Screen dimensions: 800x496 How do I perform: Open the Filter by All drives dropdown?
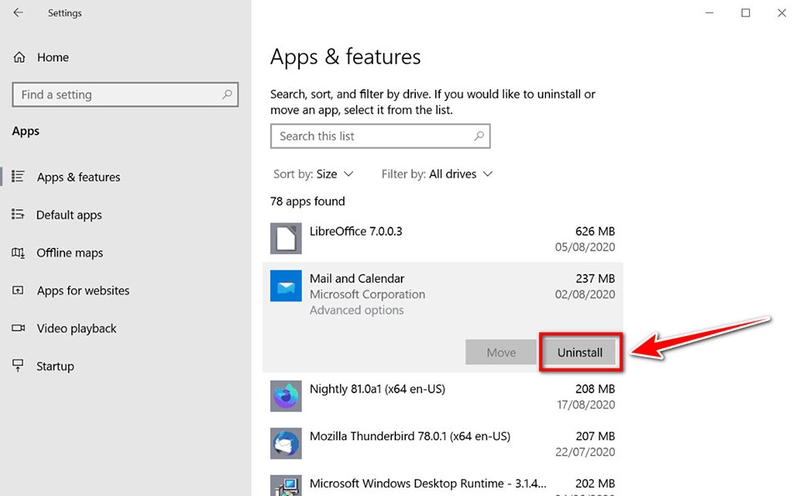[x=437, y=174]
